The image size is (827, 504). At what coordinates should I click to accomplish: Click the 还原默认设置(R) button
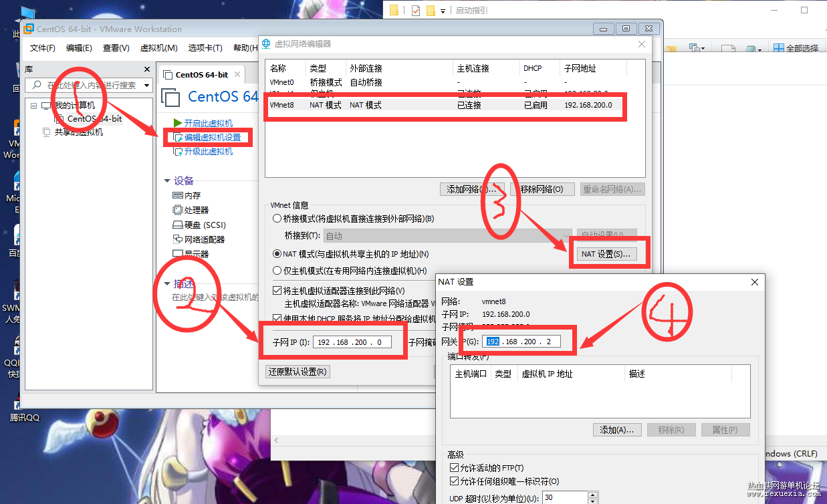pyautogui.click(x=298, y=372)
